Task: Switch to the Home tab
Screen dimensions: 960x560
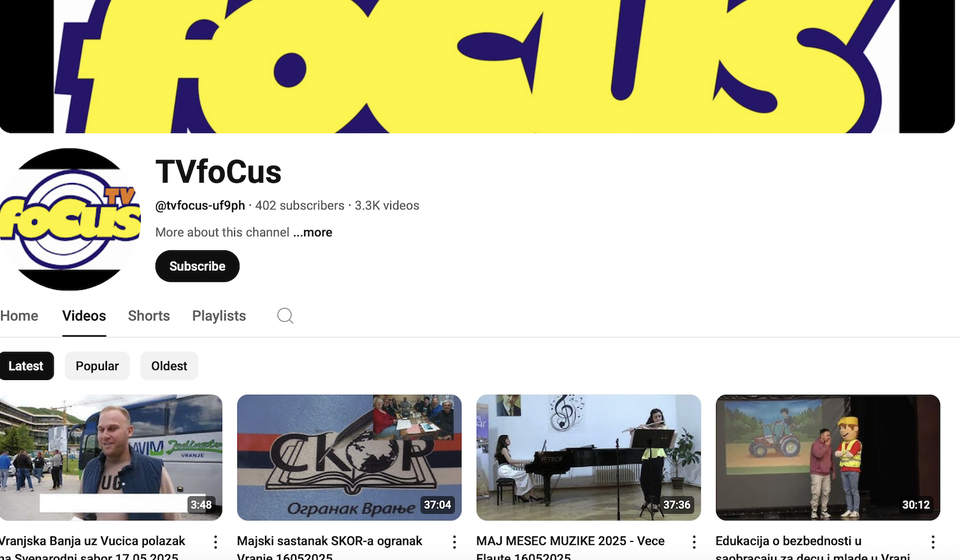Action: click(x=19, y=316)
